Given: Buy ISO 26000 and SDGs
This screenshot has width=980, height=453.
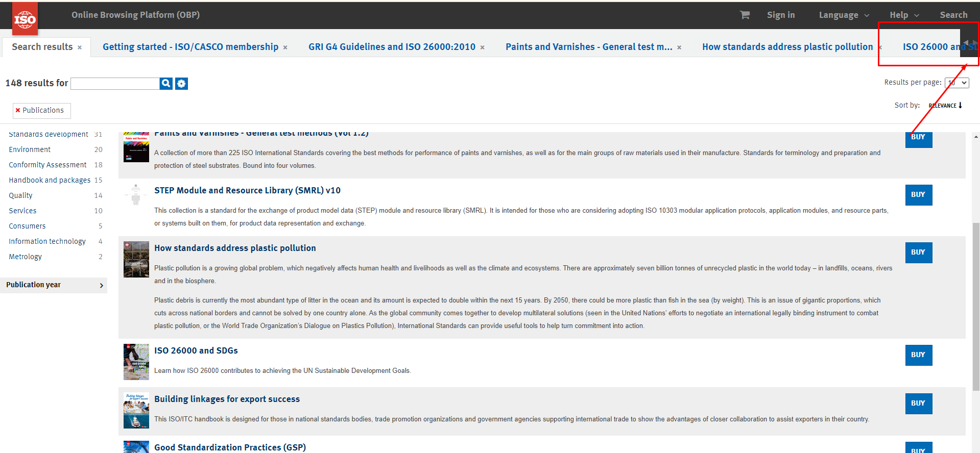Looking at the screenshot, I should pyautogui.click(x=918, y=355).
